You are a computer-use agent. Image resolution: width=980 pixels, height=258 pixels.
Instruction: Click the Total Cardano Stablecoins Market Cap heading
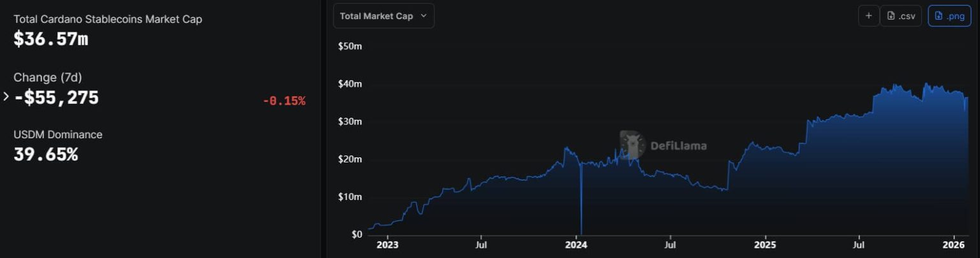[x=108, y=19]
